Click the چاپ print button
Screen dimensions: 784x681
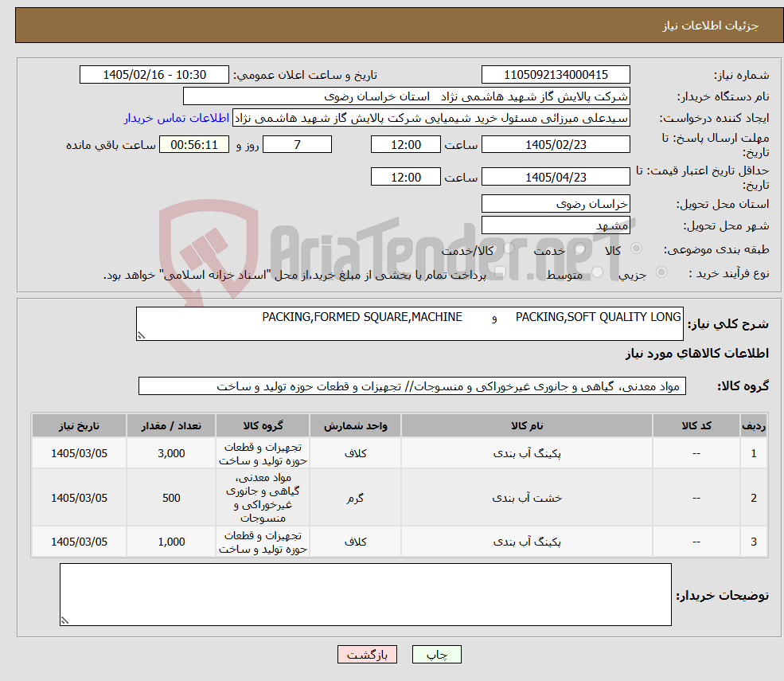(x=436, y=655)
